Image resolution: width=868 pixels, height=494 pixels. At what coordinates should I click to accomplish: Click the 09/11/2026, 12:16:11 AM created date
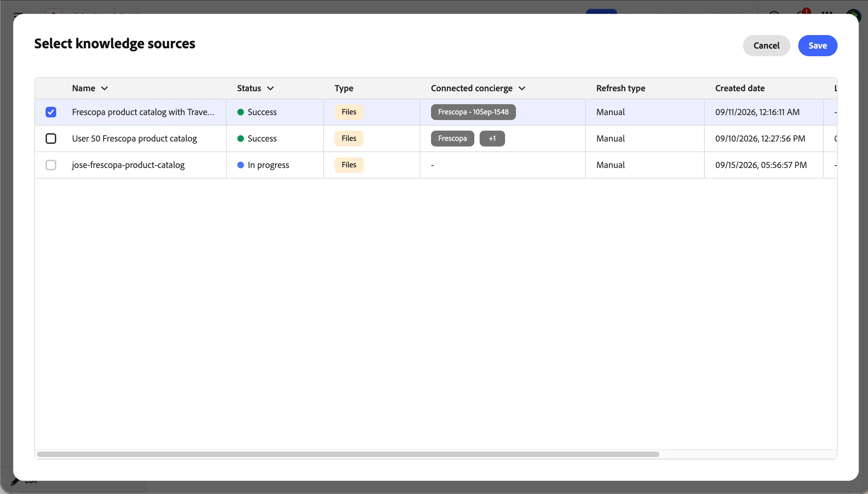click(758, 112)
